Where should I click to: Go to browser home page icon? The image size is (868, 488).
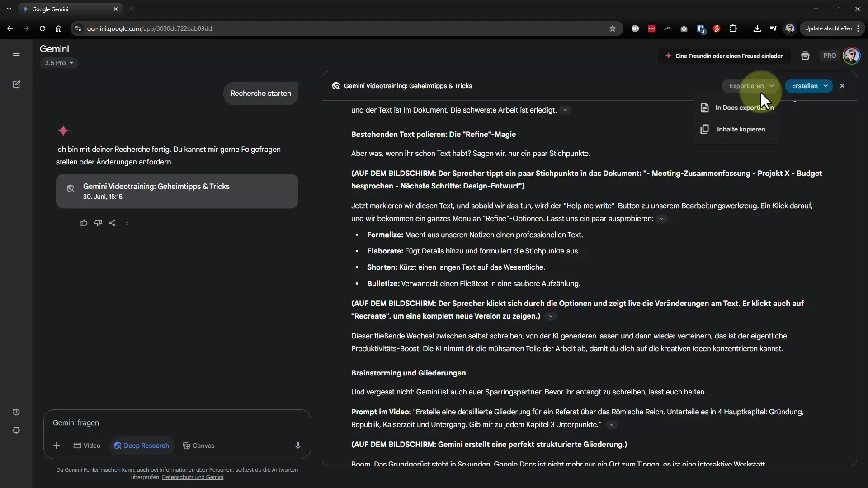59,28
